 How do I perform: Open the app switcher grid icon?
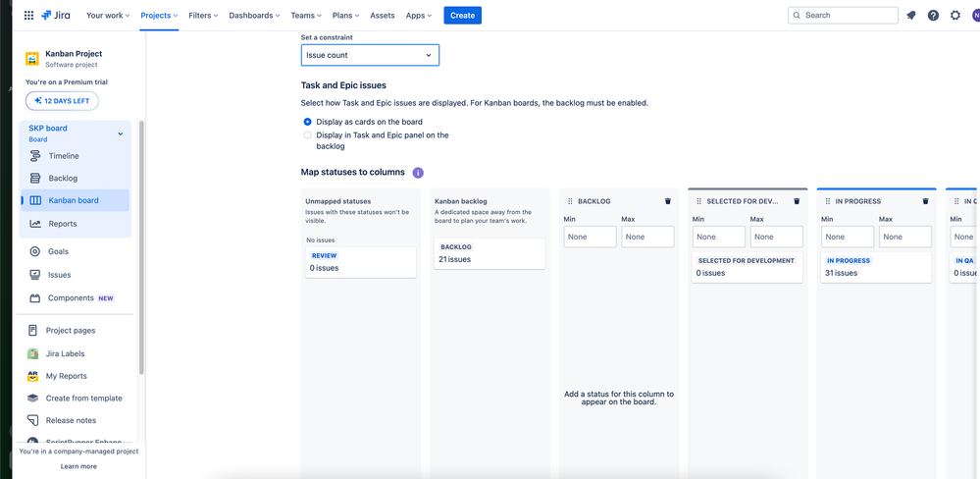coord(28,16)
